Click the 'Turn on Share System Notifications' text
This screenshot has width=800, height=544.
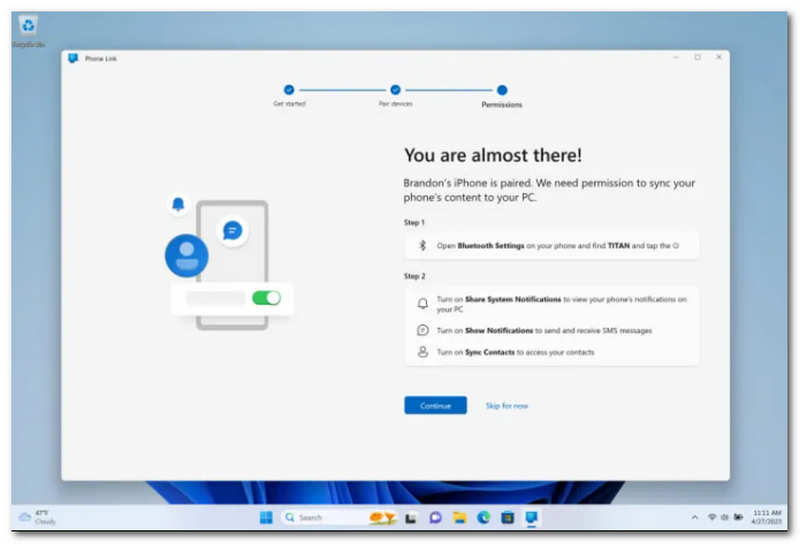pyautogui.click(x=562, y=304)
